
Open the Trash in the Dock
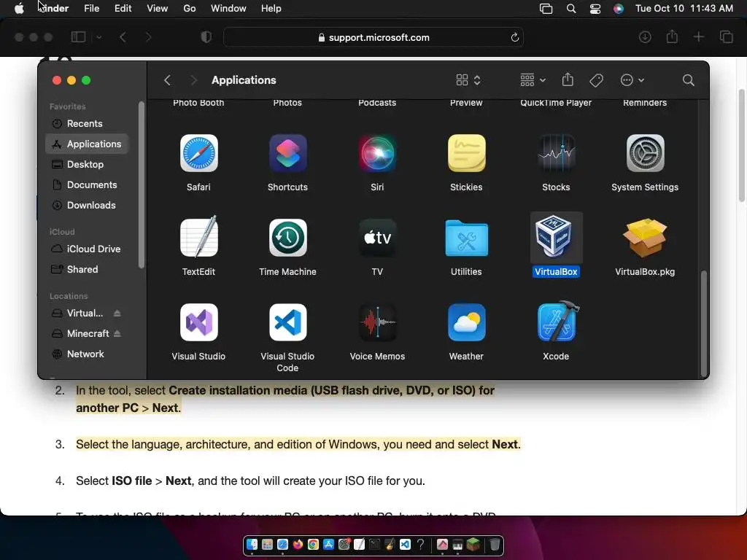pyautogui.click(x=495, y=544)
